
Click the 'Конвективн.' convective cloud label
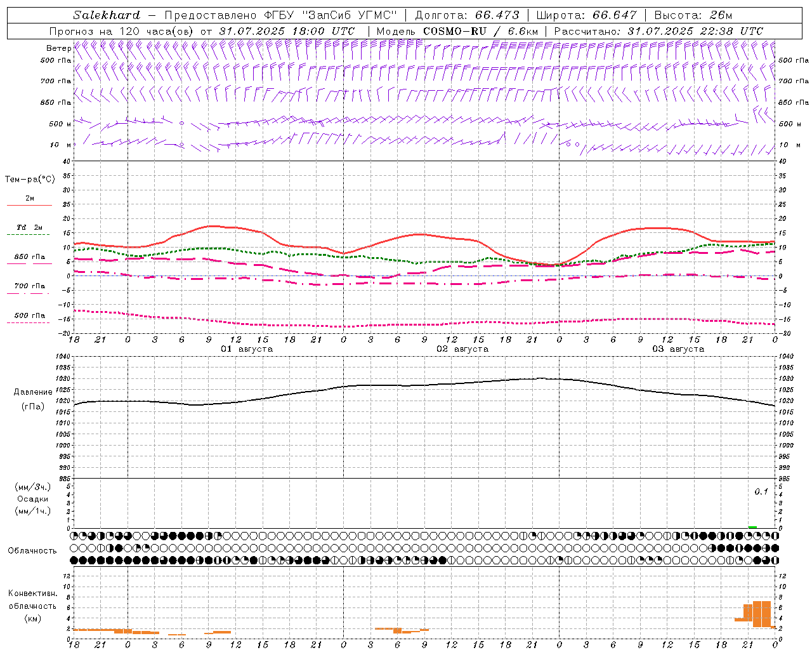(33, 594)
